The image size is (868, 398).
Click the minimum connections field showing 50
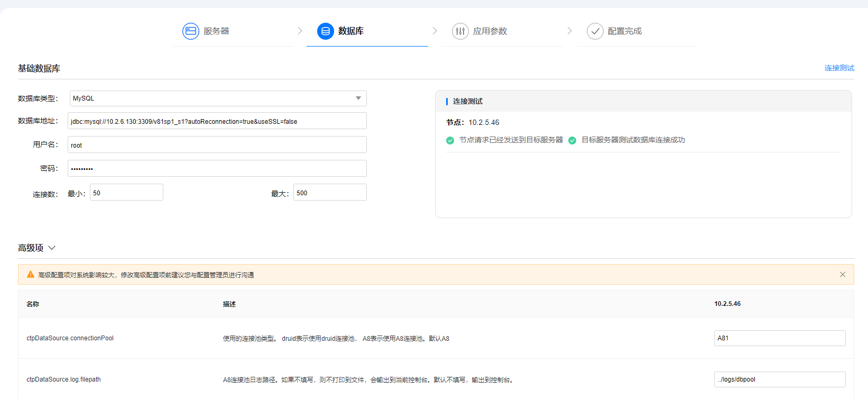126,193
